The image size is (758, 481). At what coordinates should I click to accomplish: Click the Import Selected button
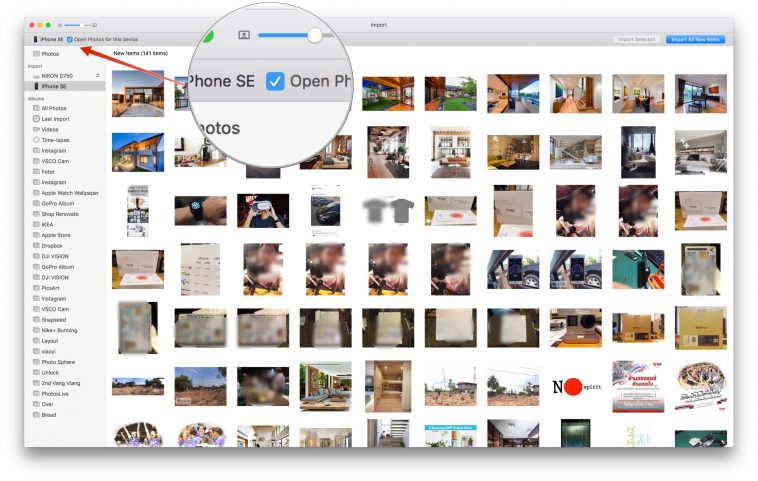coord(636,39)
